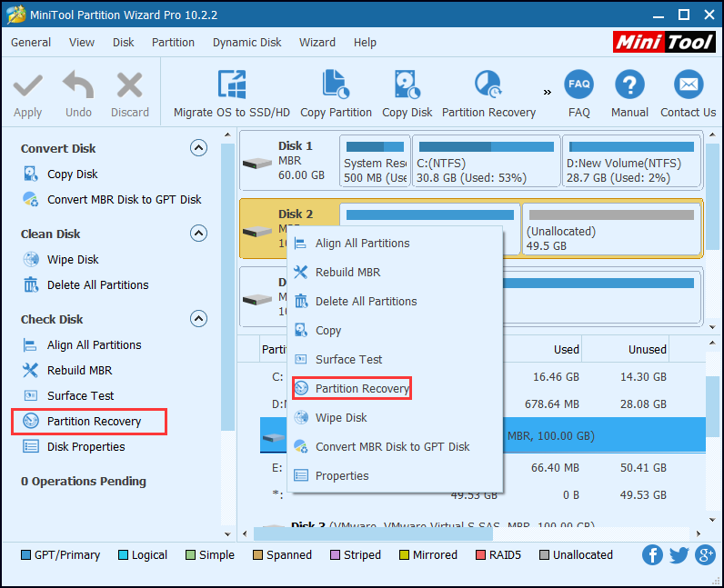The width and height of the screenshot is (724, 588).
Task: Click the GPT/Primary legend color box
Action: click(x=25, y=554)
